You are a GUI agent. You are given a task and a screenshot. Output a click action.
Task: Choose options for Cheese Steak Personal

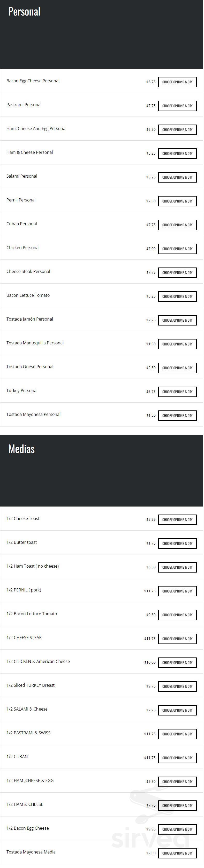click(177, 273)
